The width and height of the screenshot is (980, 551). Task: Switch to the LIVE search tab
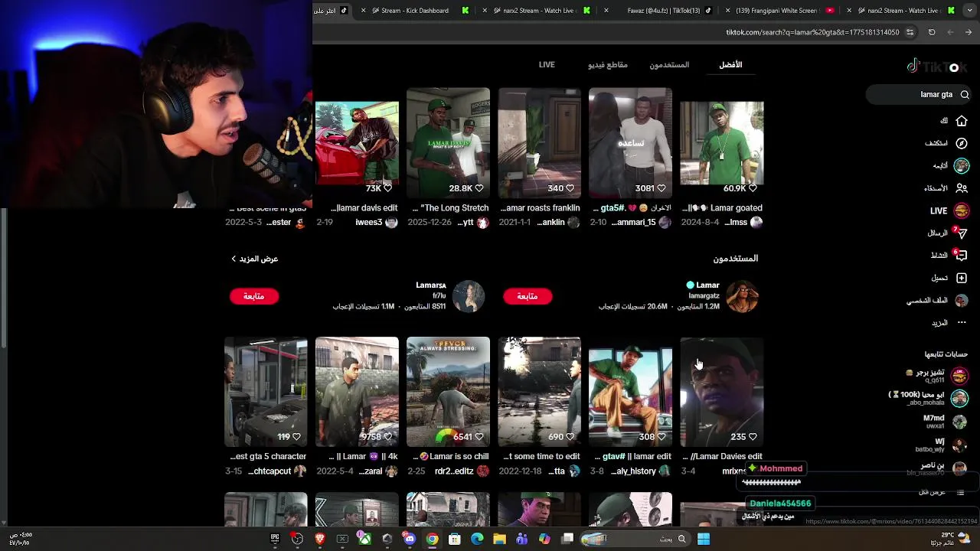[x=547, y=65]
